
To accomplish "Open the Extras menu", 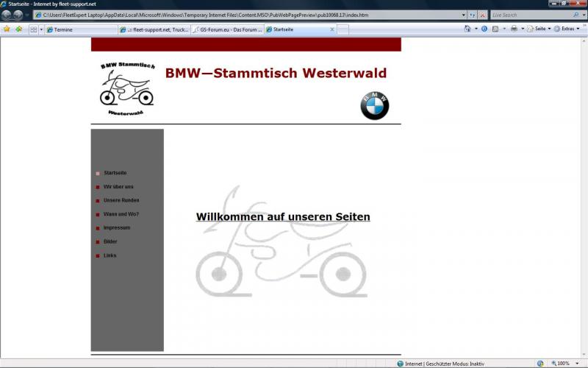I will 566,29.
